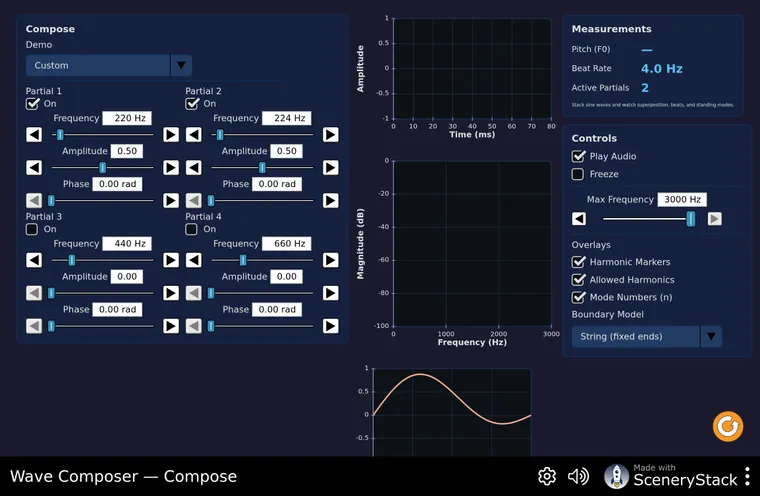Click Boundary Model dropdown arrow
This screenshot has width=760, height=496.
pos(711,336)
